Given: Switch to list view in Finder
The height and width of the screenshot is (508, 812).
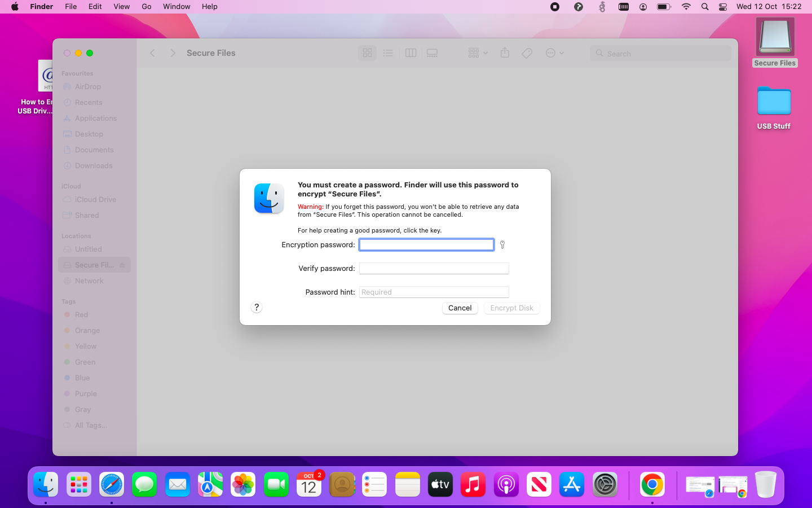Looking at the screenshot, I should [388, 53].
